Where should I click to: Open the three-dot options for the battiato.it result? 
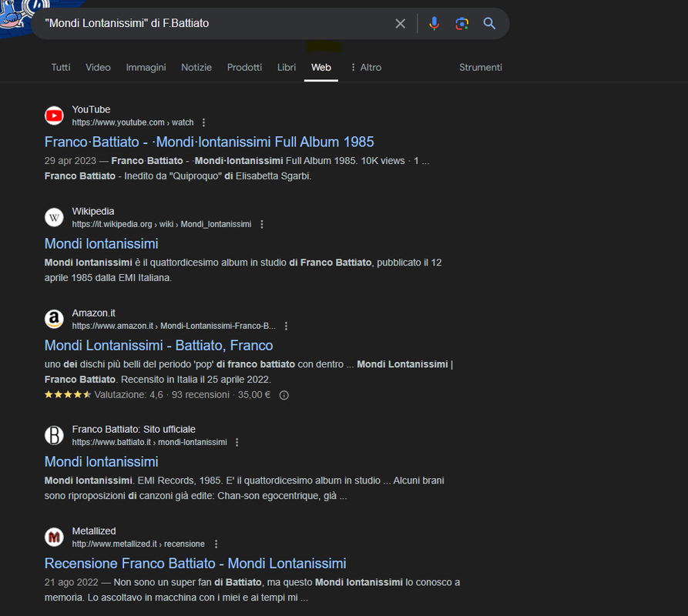(237, 443)
